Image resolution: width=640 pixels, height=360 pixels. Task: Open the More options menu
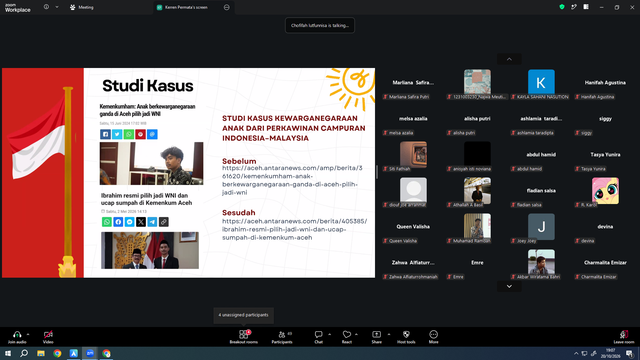(x=433, y=337)
